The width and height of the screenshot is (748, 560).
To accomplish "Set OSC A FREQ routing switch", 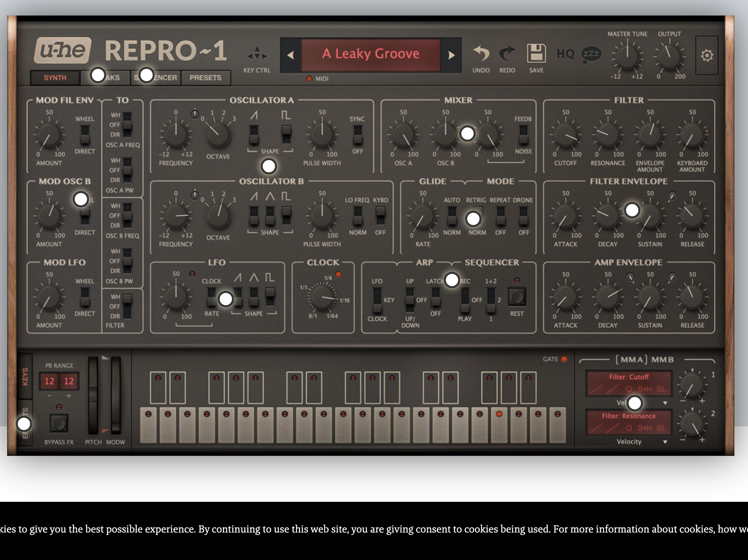I will tap(127, 125).
